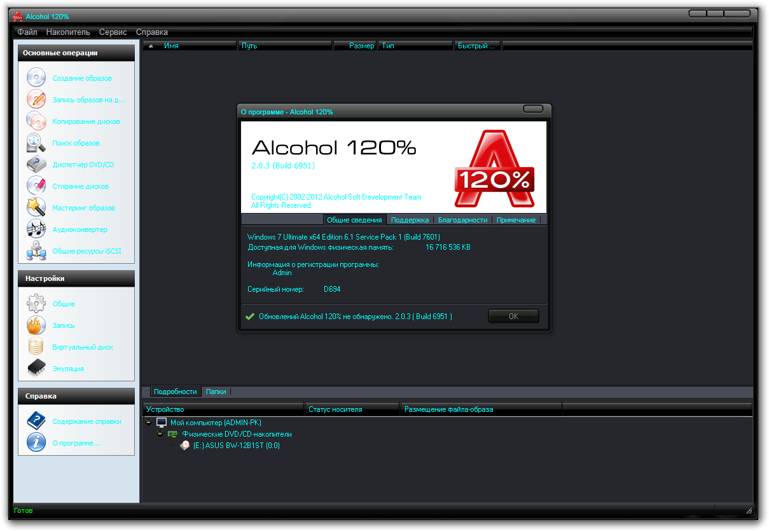Open the Эмуляция settings link
Image resolution: width=769 pixels, height=532 pixels.
point(68,369)
